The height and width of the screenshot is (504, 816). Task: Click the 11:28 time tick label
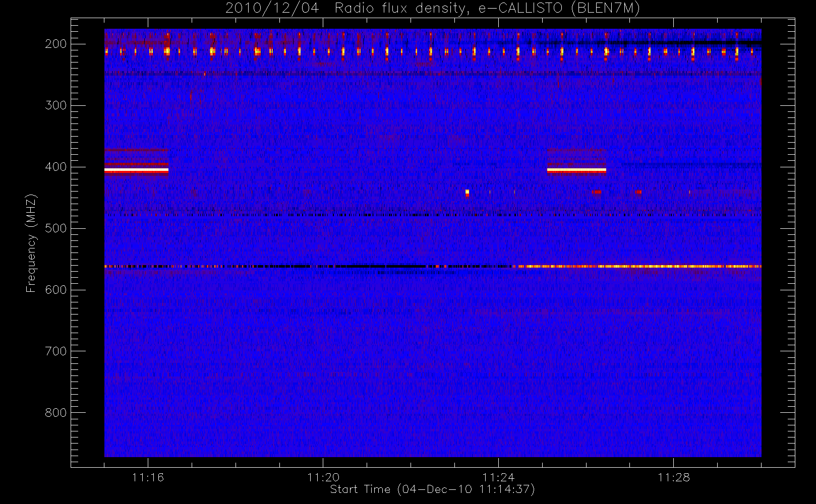tap(674, 477)
